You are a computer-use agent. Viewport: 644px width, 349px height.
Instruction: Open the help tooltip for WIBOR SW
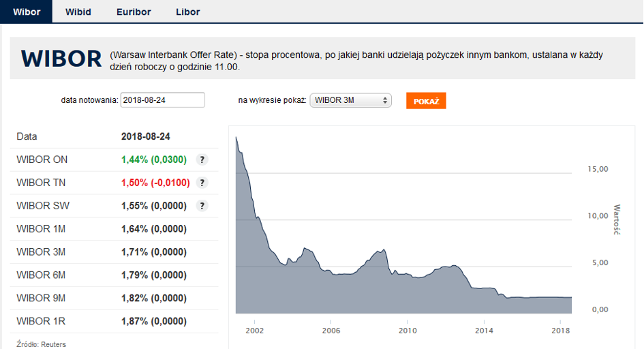click(x=202, y=206)
